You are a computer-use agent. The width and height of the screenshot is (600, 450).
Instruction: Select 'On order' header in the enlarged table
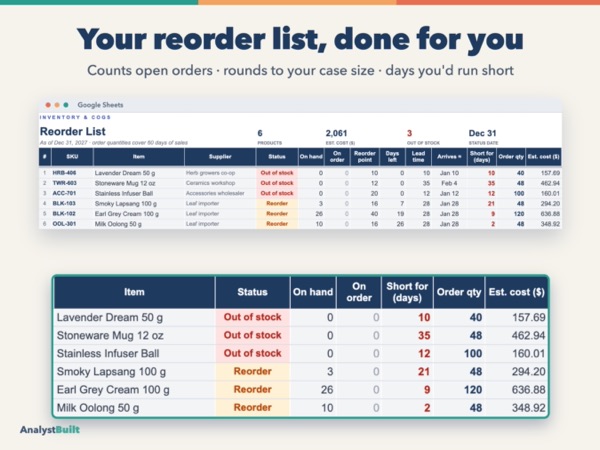359,292
